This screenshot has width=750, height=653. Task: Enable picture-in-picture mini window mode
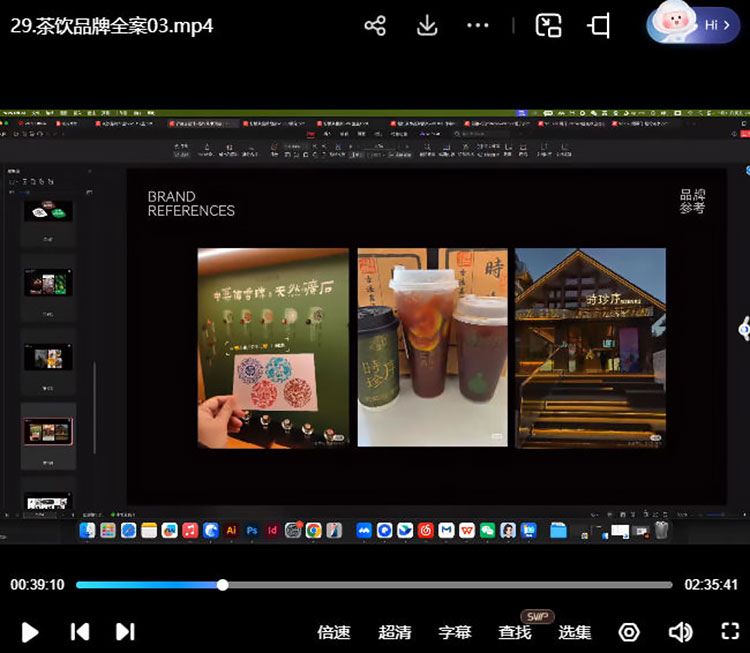point(548,26)
